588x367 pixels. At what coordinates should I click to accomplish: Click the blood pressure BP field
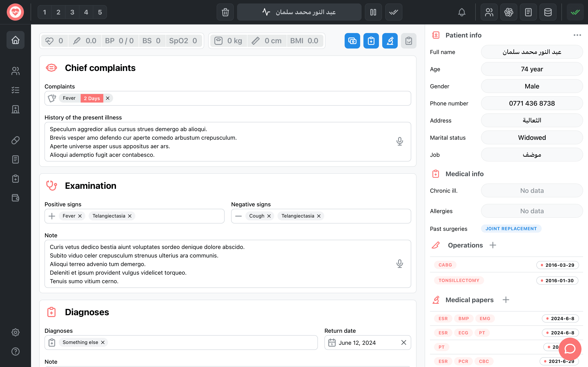click(119, 41)
